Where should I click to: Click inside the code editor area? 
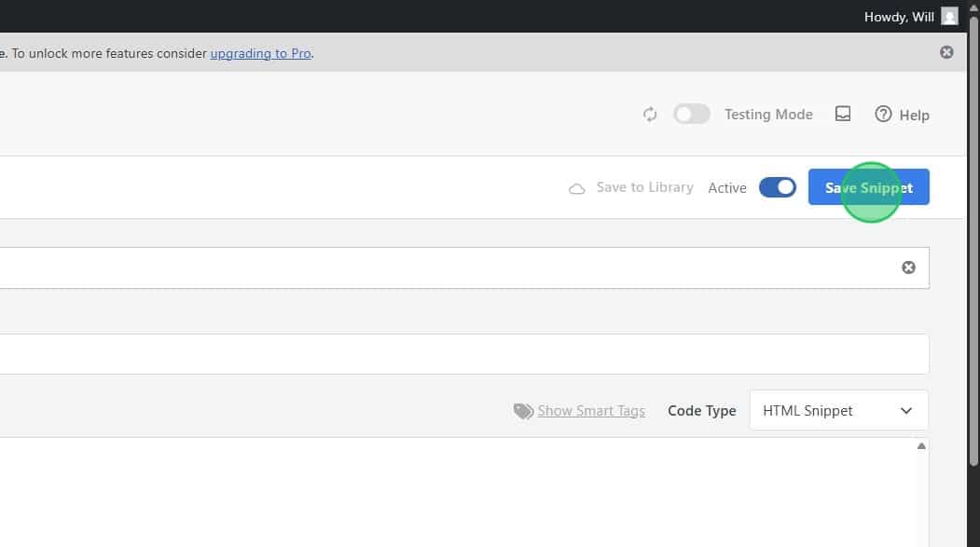click(x=448, y=492)
